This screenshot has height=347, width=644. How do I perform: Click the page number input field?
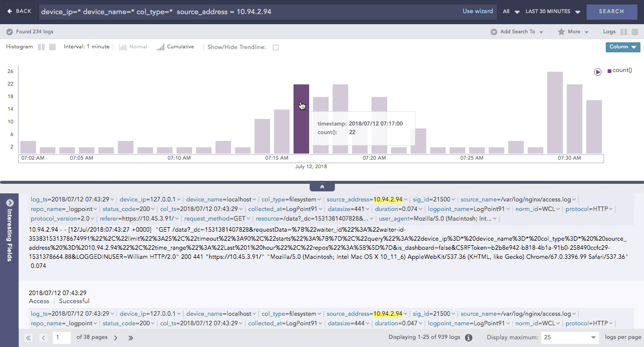pos(61,337)
